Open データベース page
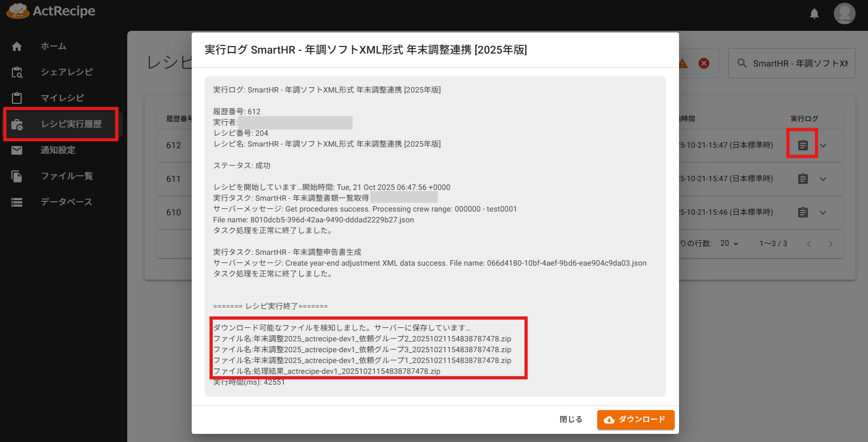The image size is (868, 442). [x=67, y=202]
